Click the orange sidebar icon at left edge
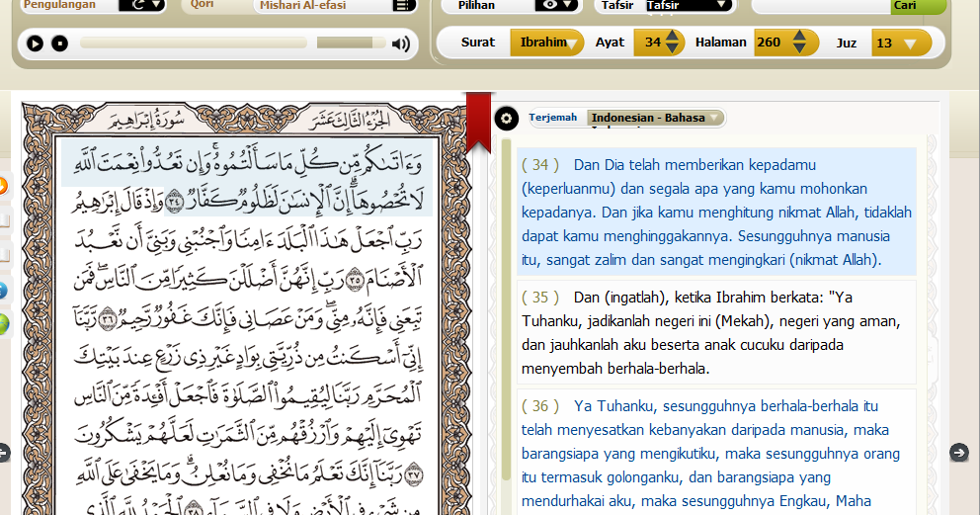Image resolution: width=980 pixels, height=515 pixels. 3,186
